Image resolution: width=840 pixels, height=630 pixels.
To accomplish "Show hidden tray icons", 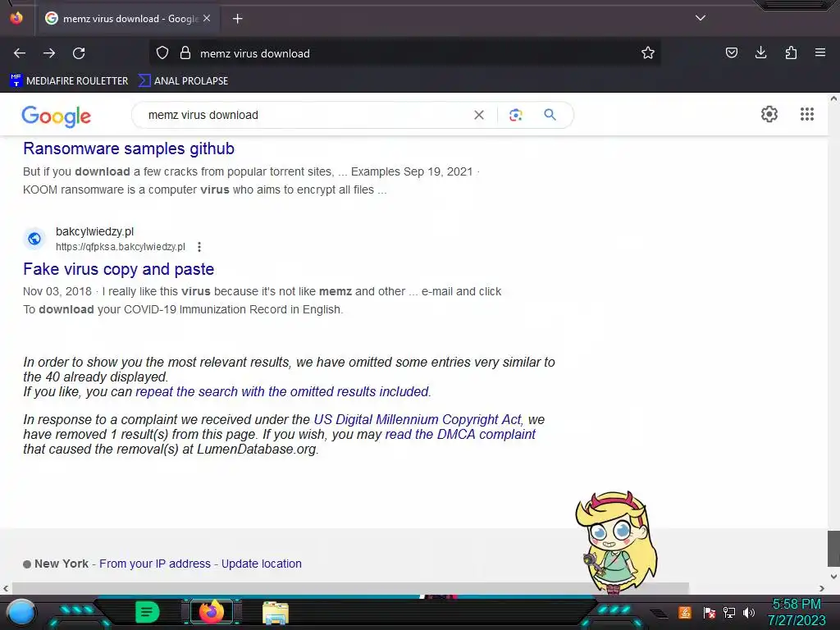I will pyautogui.click(x=659, y=614).
